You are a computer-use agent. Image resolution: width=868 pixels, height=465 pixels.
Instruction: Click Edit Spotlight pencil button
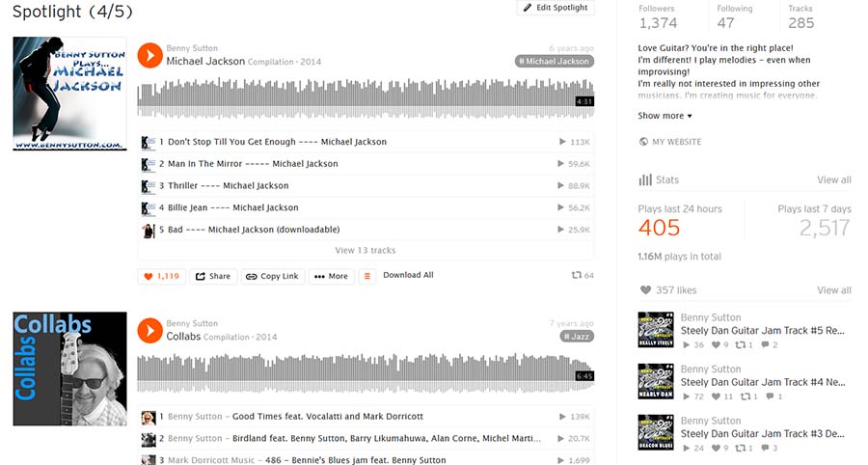pos(556,7)
